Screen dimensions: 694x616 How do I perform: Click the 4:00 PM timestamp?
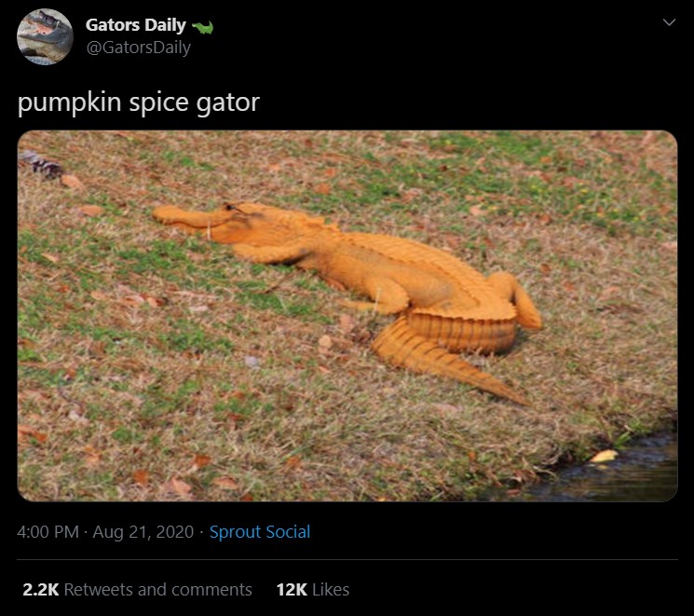tap(48, 532)
